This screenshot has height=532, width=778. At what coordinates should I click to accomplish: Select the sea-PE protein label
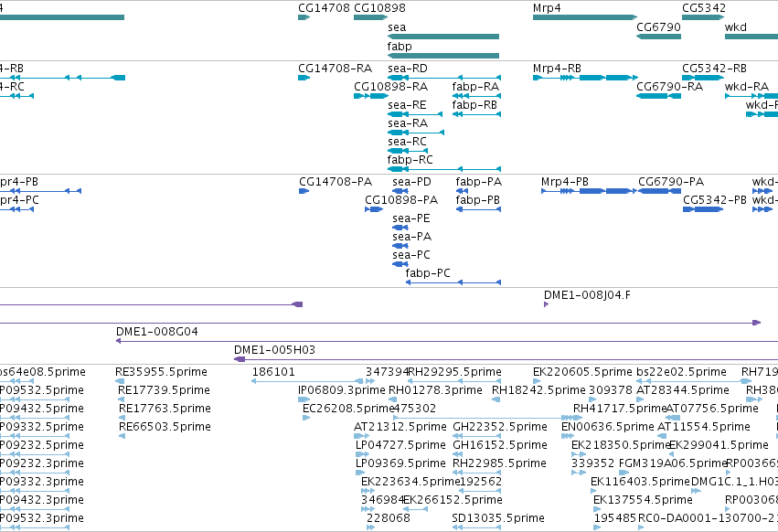410,218
